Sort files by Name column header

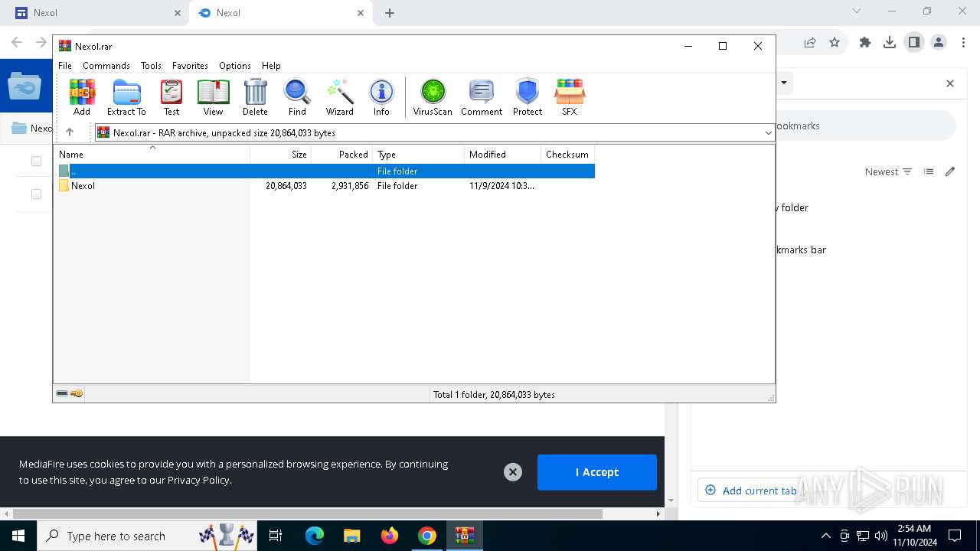[152, 155]
